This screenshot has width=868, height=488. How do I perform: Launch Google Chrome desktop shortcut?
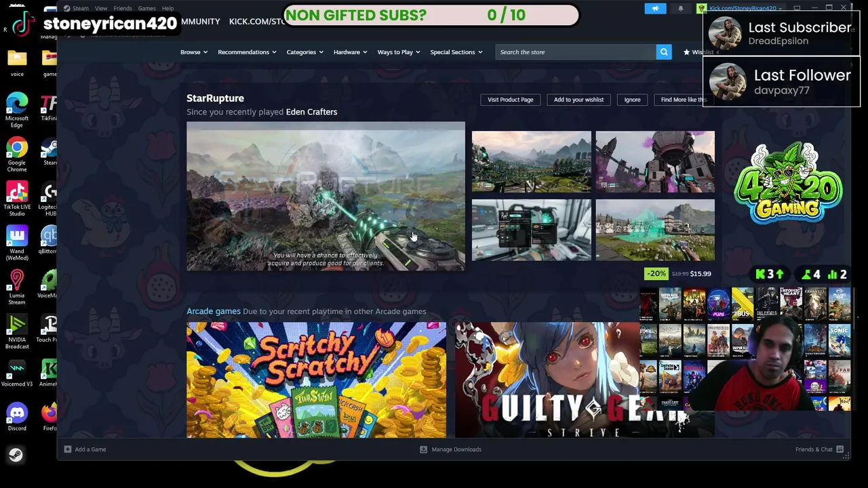click(x=17, y=155)
